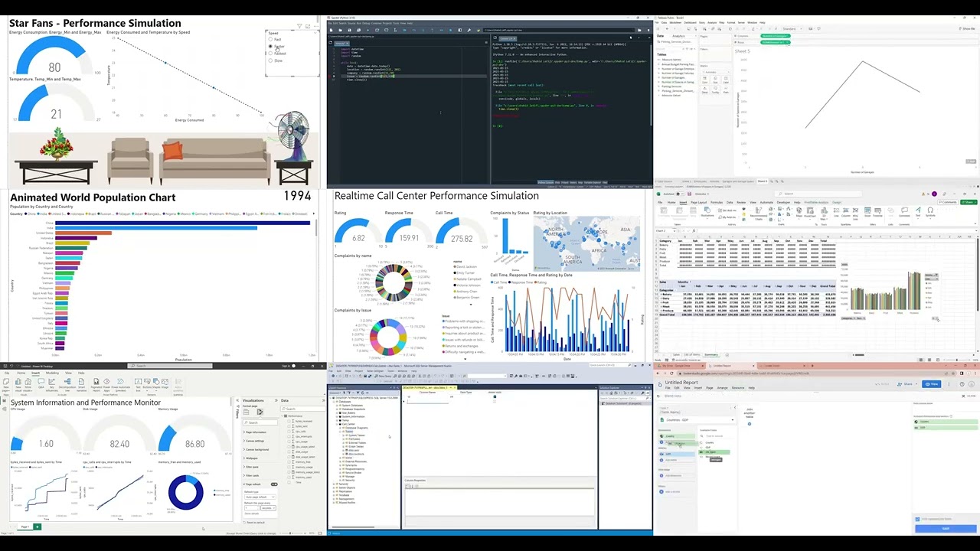Click Search field in Power BI Data pane
Screen dimensions: 980x551
(303, 409)
